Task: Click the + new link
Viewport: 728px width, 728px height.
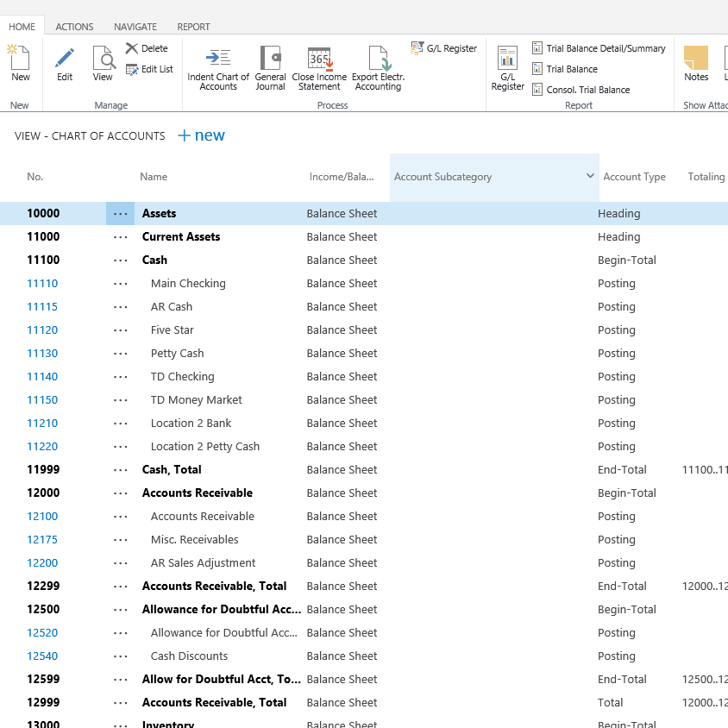Action: pyautogui.click(x=201, y=135)
